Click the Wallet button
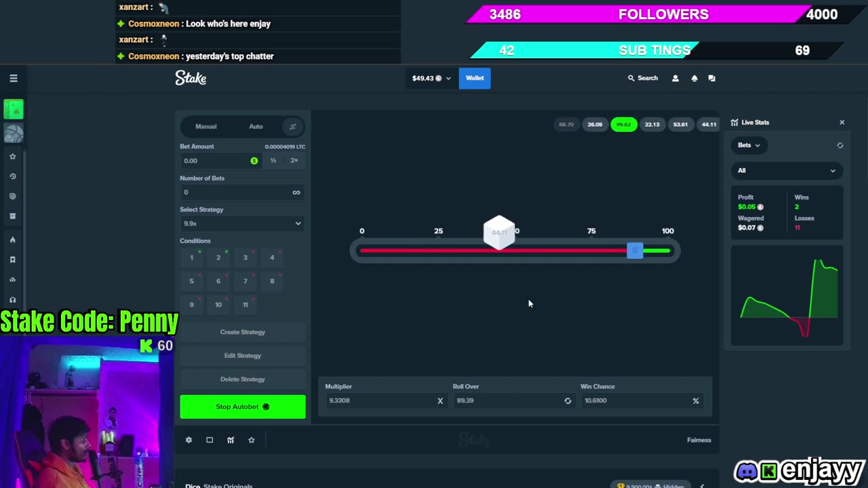This screenshot has width=868, height=488. (475, 79)
